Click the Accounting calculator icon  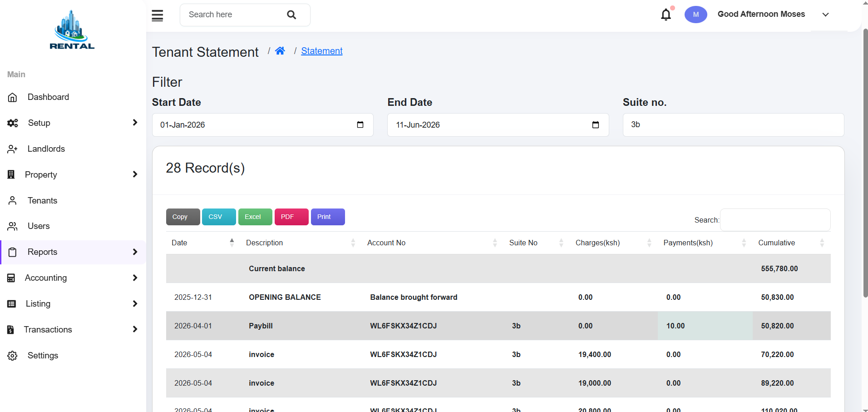[11, 278]
